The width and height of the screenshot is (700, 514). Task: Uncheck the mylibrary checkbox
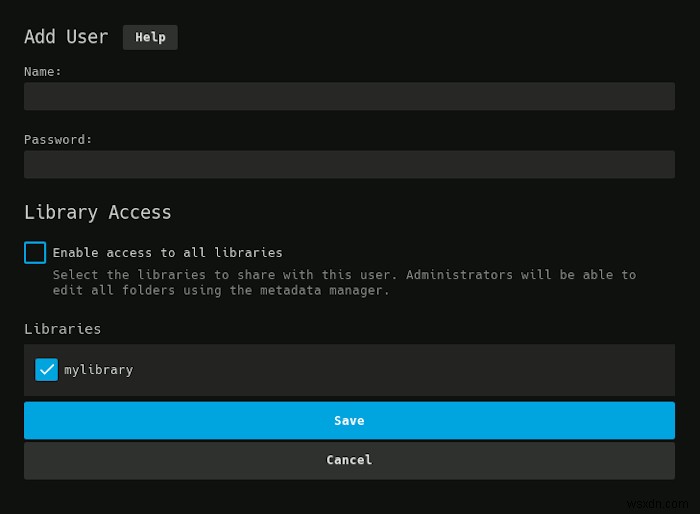[x=46, y=370]
